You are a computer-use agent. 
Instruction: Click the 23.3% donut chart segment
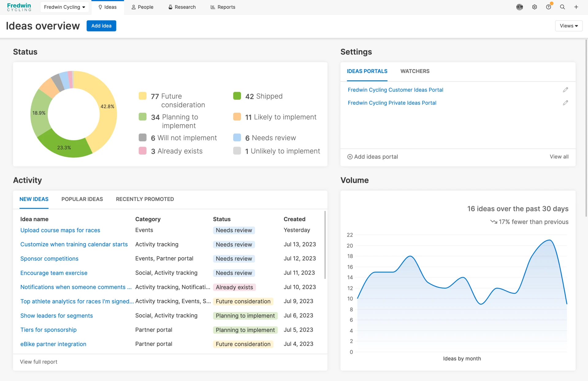tap(64, 147)
